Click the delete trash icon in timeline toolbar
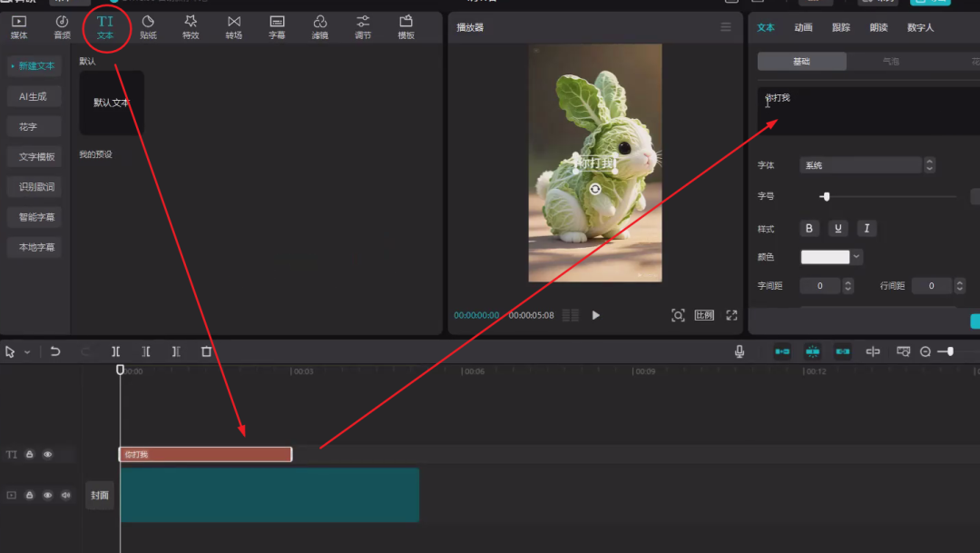Image resolution: width=980 pixels, height=553 pixels. point(206,351)
